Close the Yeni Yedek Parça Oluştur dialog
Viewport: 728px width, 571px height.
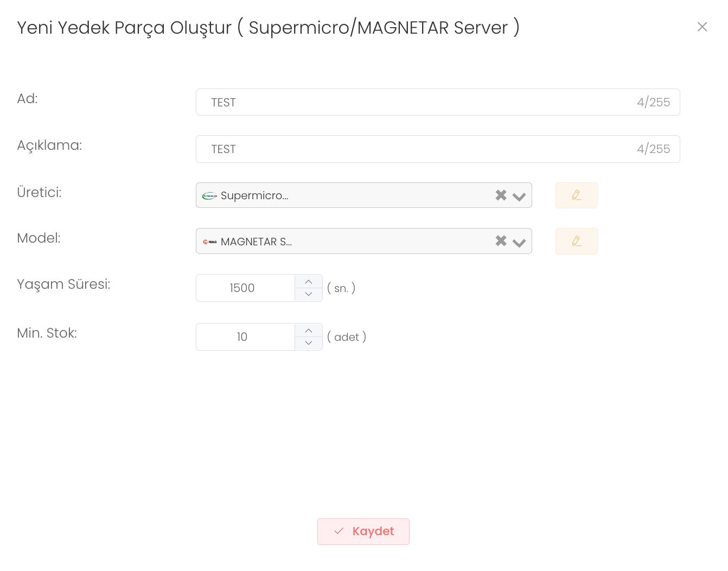point(702,27)
